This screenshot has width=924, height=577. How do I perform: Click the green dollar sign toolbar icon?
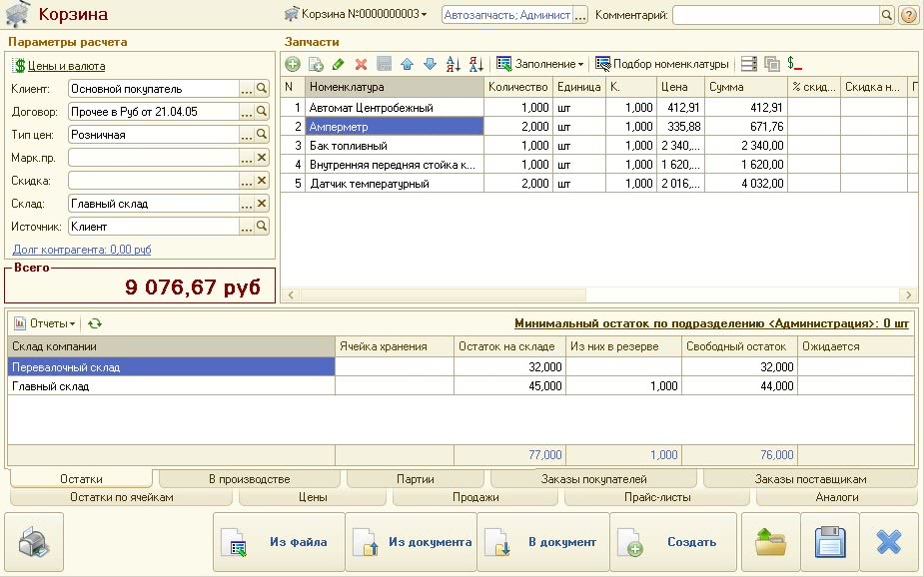[x=794, y=64]
